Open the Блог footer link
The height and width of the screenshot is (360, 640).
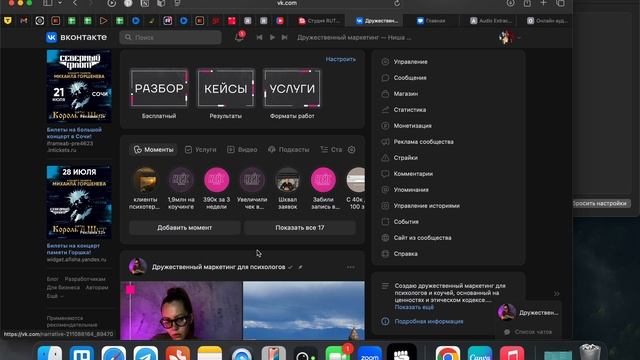[52, 279]
